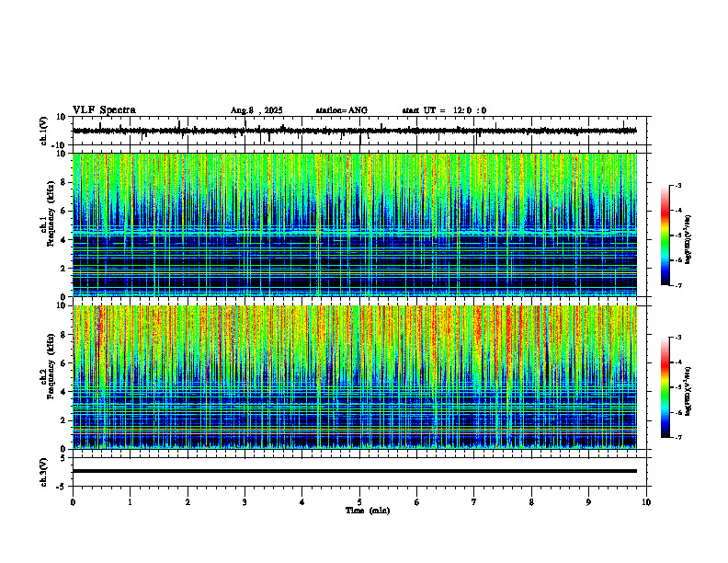The height and width of the screenshot is (563, 728).
Task: Click the ch.1 frequency tick label "6"
Action: point(63,212)
